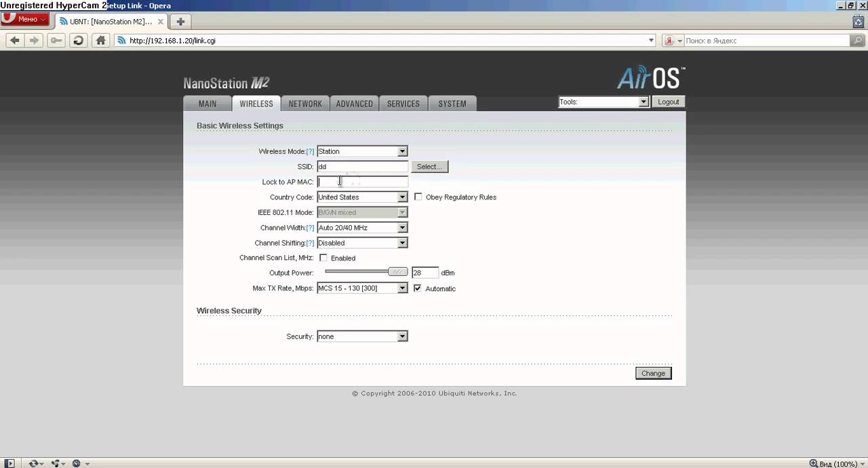Open Channel Shifting help [?] link
The height and width of the screenshot is (468, 868).
coord(310,243)
